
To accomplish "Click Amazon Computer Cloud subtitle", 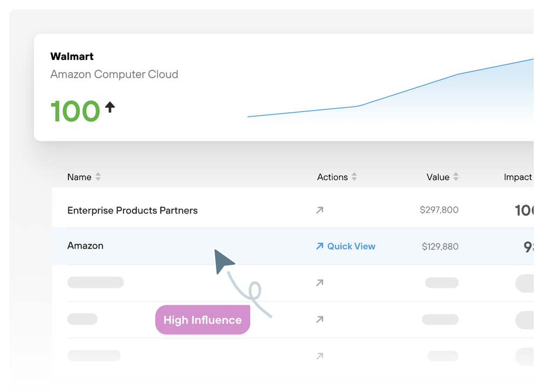I will click(114, 74).
